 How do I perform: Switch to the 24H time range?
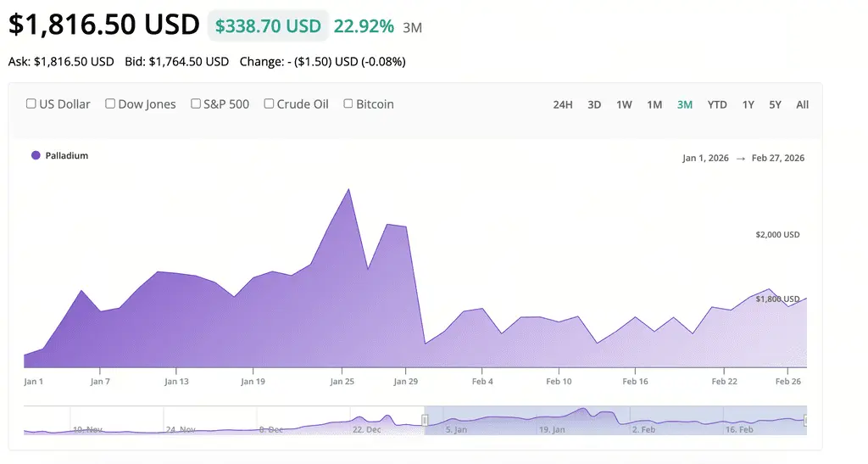point(563,105)
